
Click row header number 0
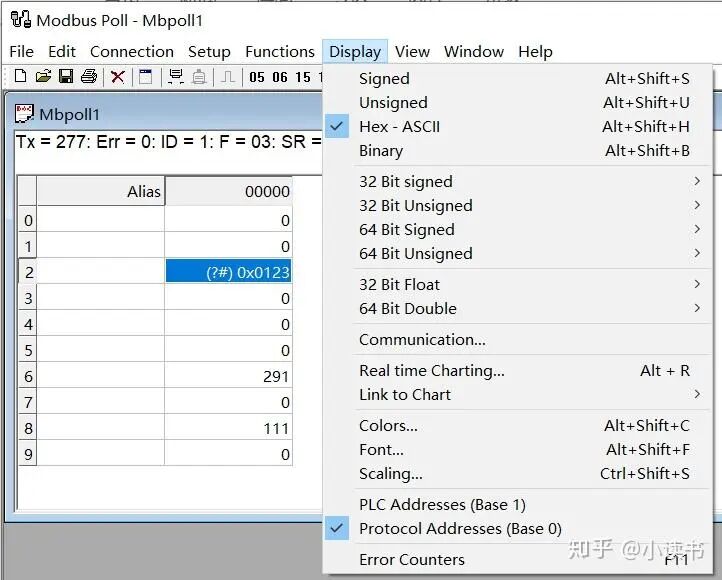[x=28, y=220]
